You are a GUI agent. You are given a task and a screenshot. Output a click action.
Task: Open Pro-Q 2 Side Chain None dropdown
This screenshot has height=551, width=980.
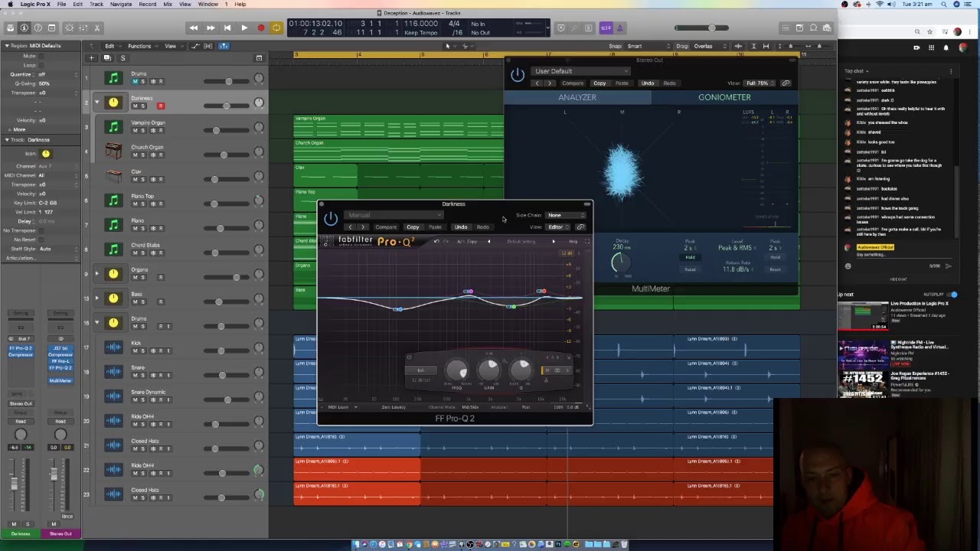coord(565,215)
